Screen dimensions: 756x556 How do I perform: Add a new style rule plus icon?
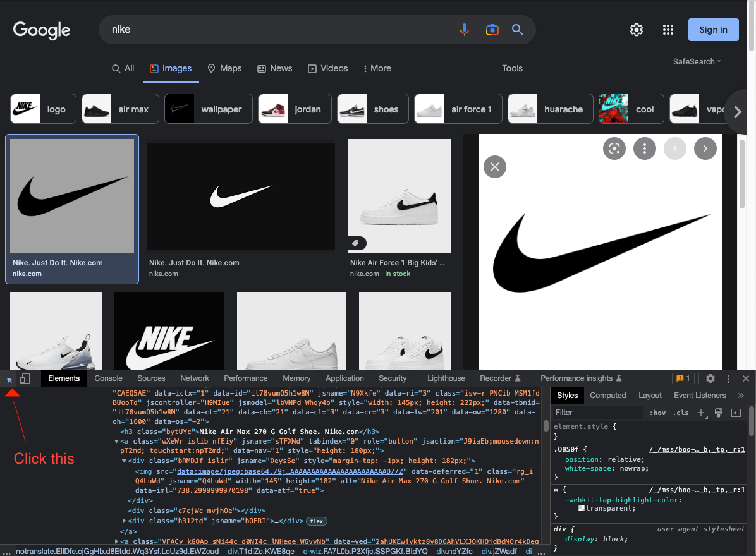tap(701, 413)
